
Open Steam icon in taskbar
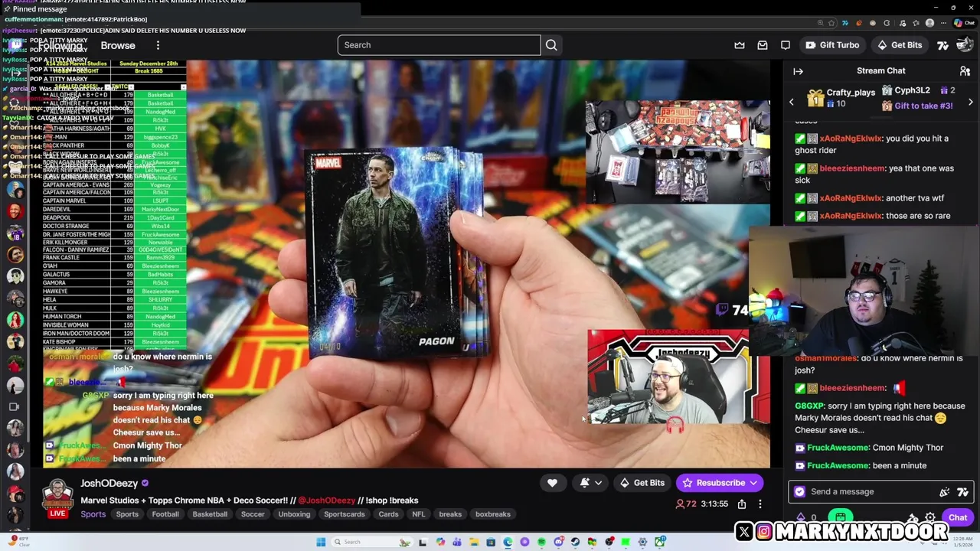(575, 542)
